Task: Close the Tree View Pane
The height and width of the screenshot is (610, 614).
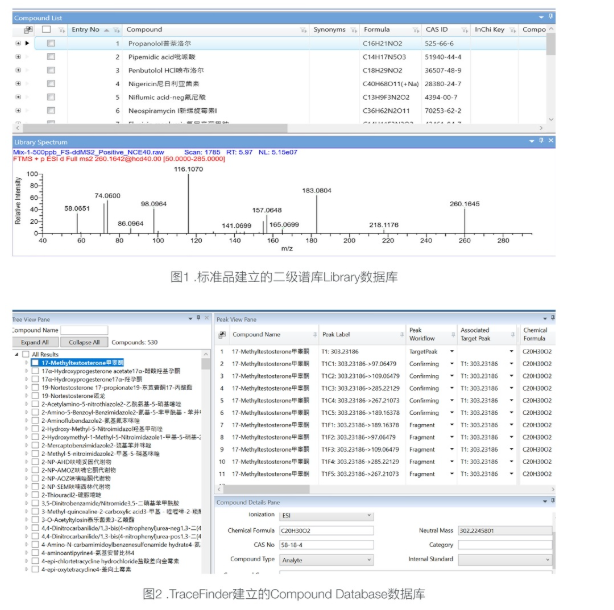Action: coord(207,318)
